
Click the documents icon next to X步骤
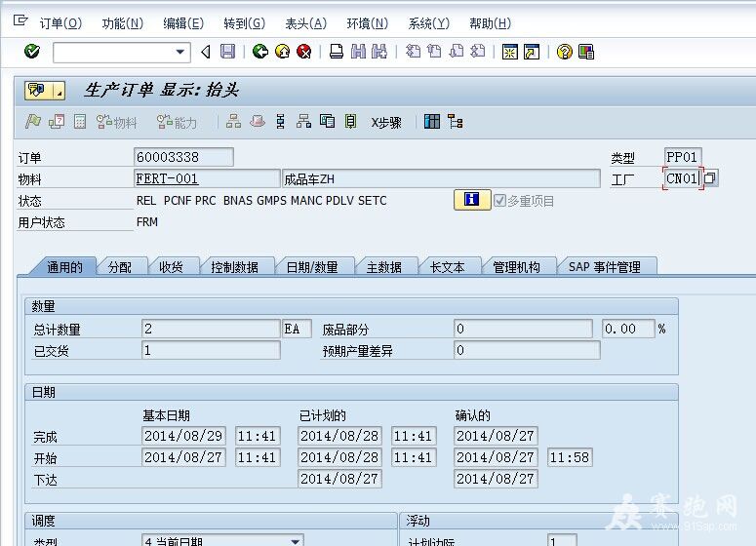(327, 122)
